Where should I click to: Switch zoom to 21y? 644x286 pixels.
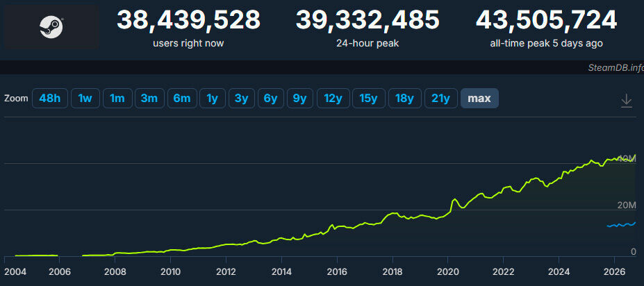point(440,99)
